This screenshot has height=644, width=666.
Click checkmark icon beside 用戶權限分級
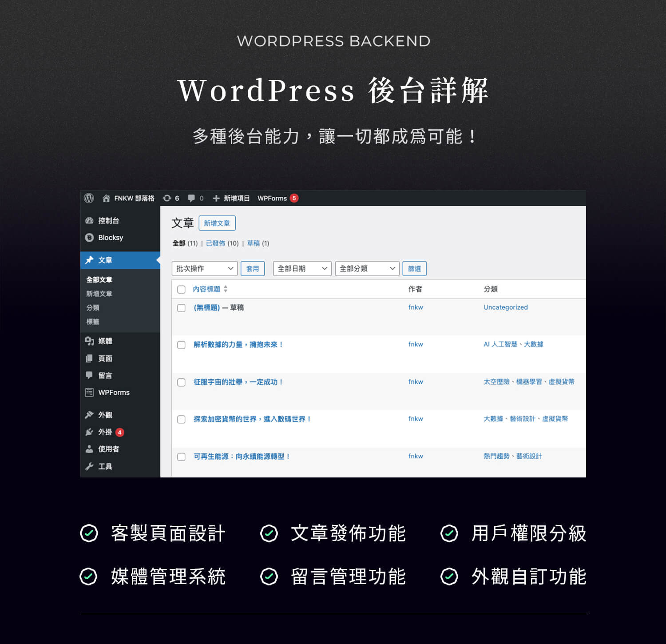click(x=449, y=533)
